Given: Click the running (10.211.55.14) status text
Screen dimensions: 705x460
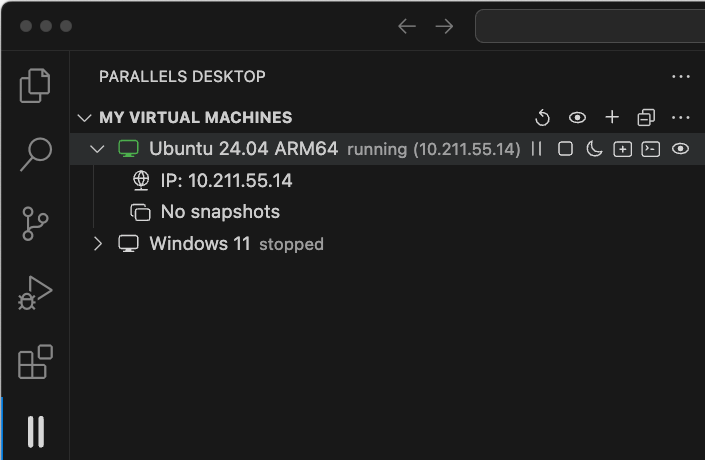Looking at the screenshot, I should pos(434,149).
